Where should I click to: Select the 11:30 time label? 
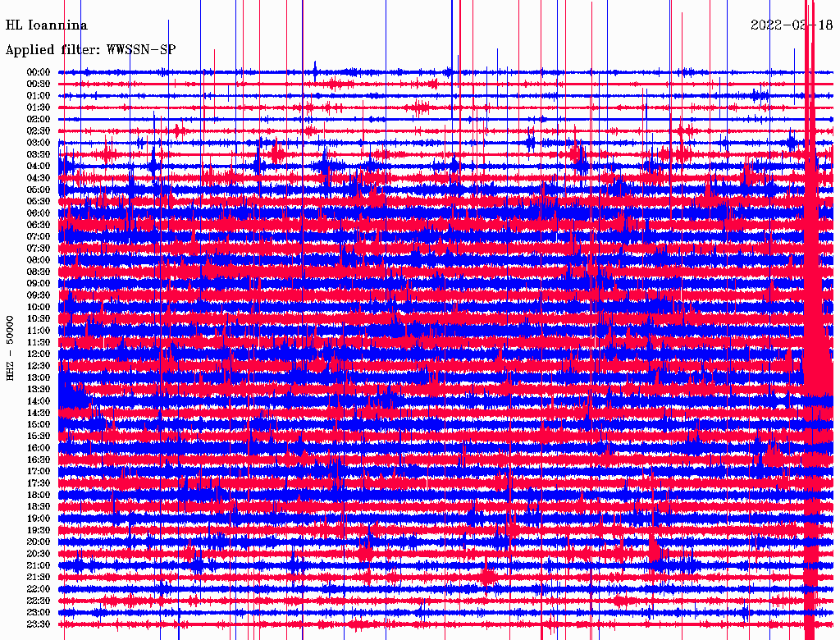pyautogui.click(x=39, y=342)
